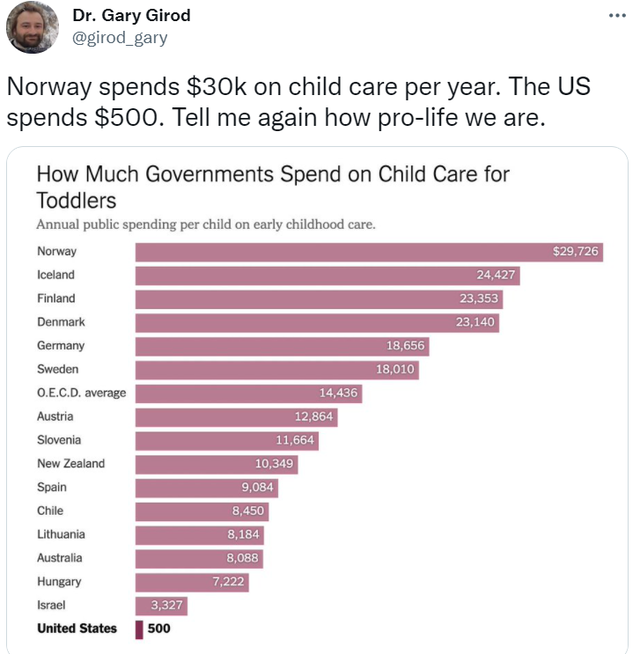Image resolution: width=640 pixels, height=654 pixels.
Task: Open the Dr. Gary Girod display name
Action: [131, 15]
